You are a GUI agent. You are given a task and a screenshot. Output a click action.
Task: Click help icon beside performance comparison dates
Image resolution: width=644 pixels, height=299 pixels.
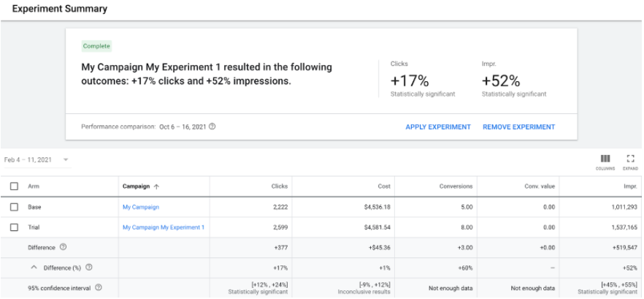212,126
